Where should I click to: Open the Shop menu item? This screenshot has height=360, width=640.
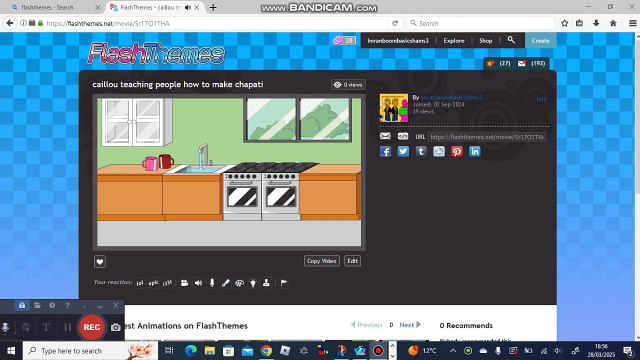pos(486,40)
